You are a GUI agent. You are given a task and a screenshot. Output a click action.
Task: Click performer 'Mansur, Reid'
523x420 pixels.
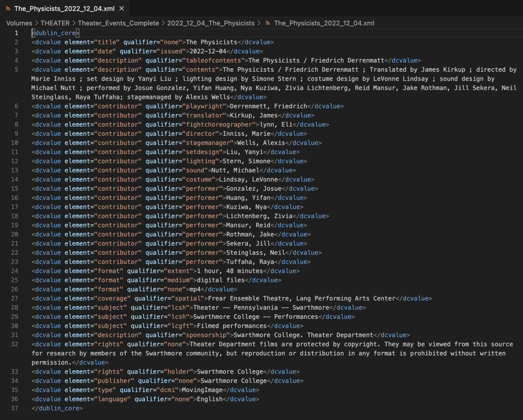click(248, 225)
